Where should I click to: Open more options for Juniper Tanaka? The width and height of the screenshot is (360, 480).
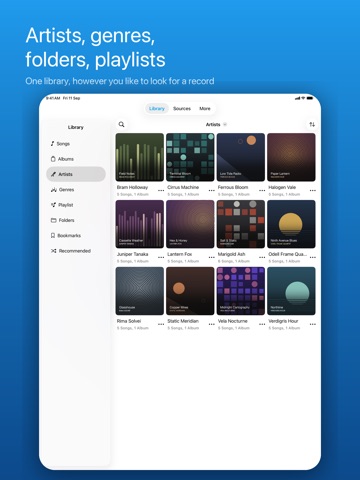[161, 257]
